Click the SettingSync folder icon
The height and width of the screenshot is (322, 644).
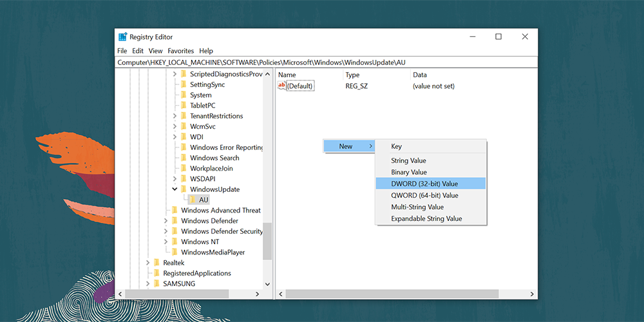pos(184,84)
